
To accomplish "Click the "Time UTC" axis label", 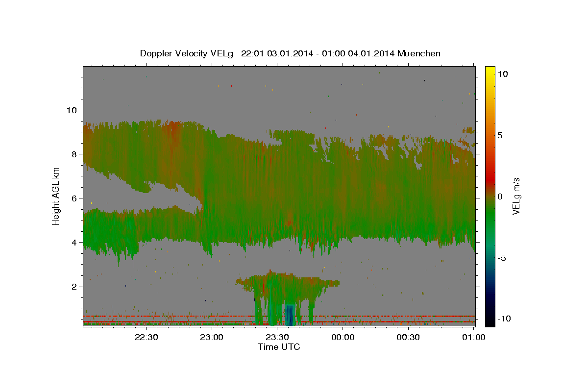I will [279, 347].
